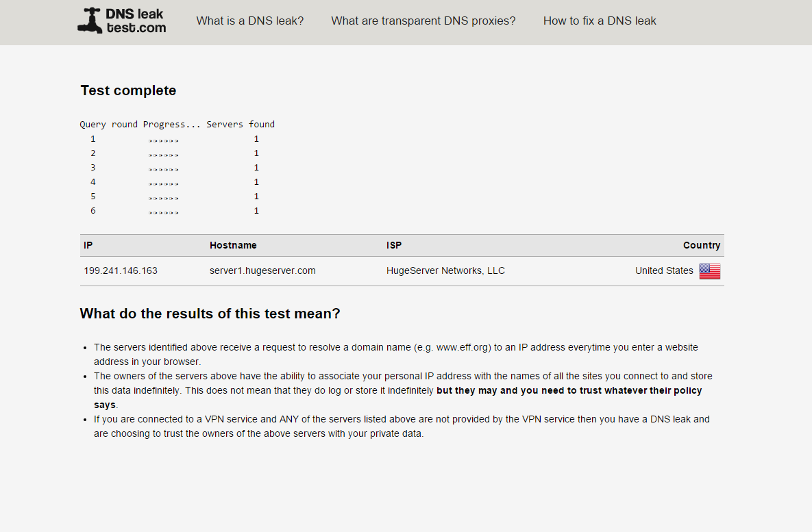
Task: Open 'What are transparent DNS proxies?' page
Action: 423,21
